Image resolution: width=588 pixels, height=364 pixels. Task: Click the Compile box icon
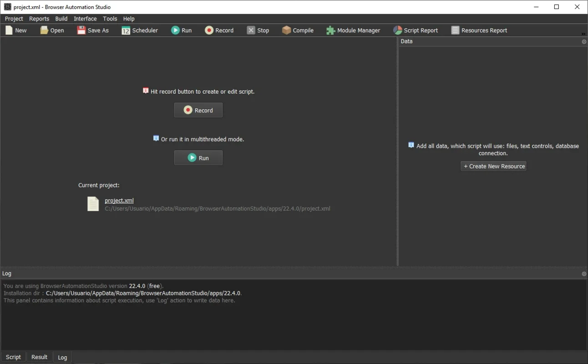coord(286,30)
